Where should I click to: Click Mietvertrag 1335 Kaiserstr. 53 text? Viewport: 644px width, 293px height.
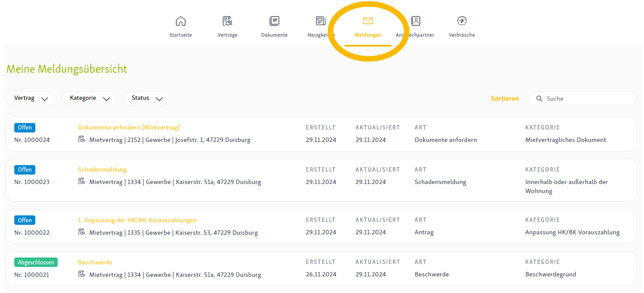click(x=173, y=233)
